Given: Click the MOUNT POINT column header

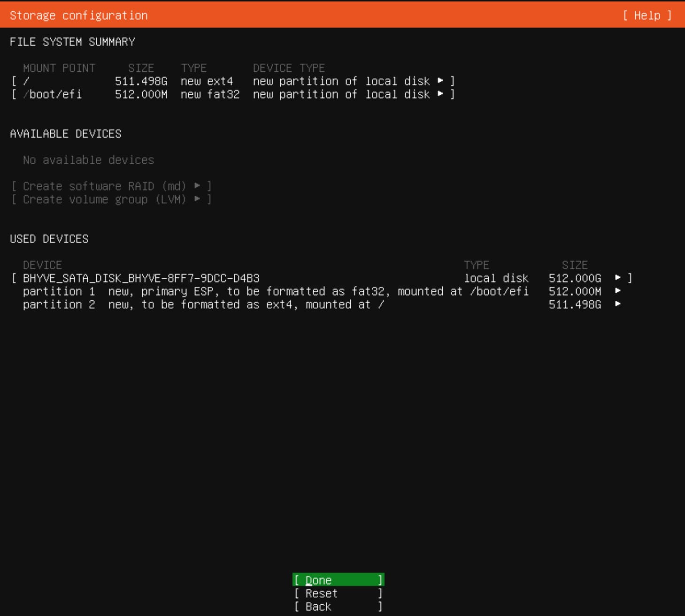Looking at the screenshot, I should (59, 68).
